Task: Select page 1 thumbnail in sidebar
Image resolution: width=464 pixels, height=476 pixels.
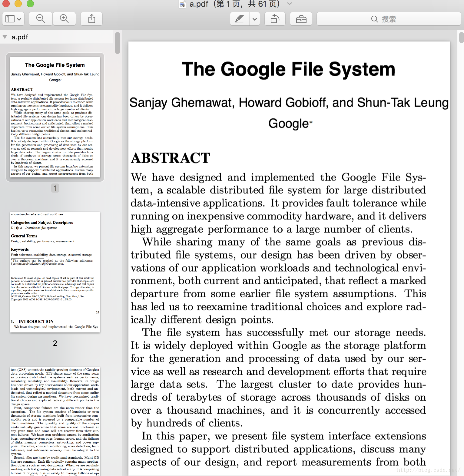Action: pos(55,117)
